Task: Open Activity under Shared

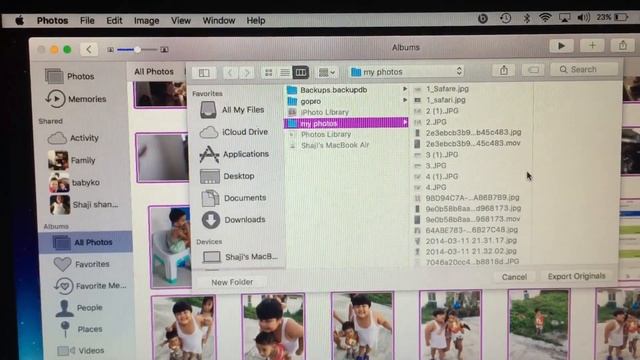Action: pyautogui.click(x=73, y=138)
